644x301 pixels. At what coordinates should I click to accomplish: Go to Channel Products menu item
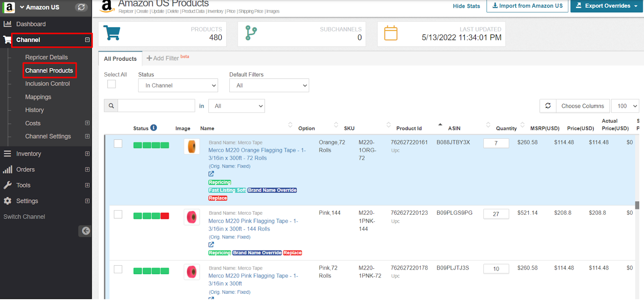(49, 71)
